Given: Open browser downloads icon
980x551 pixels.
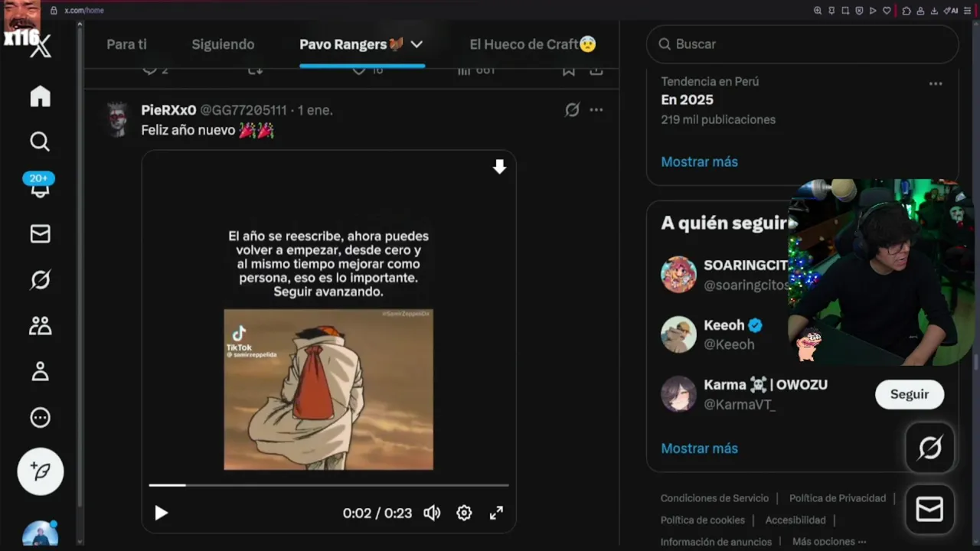Looking at the screenshot, I should (934, 11).
